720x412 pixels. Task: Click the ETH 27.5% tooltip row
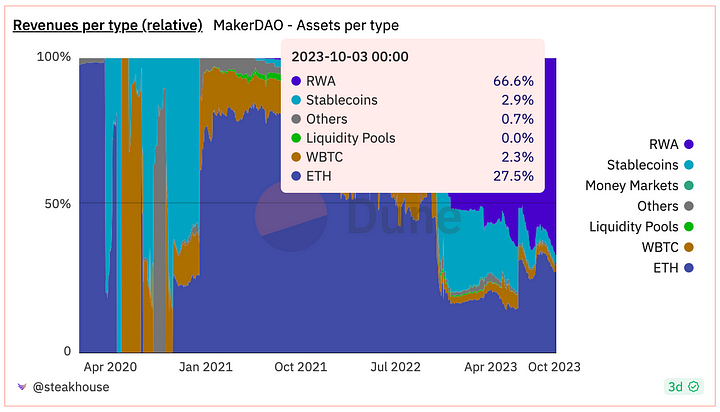tap(412, 176)
